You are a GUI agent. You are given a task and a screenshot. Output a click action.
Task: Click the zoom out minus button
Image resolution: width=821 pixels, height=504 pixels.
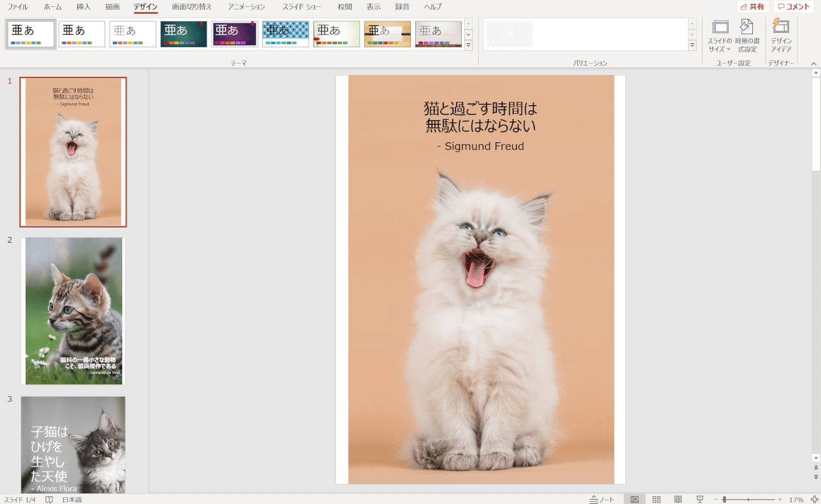click(716, 500)
